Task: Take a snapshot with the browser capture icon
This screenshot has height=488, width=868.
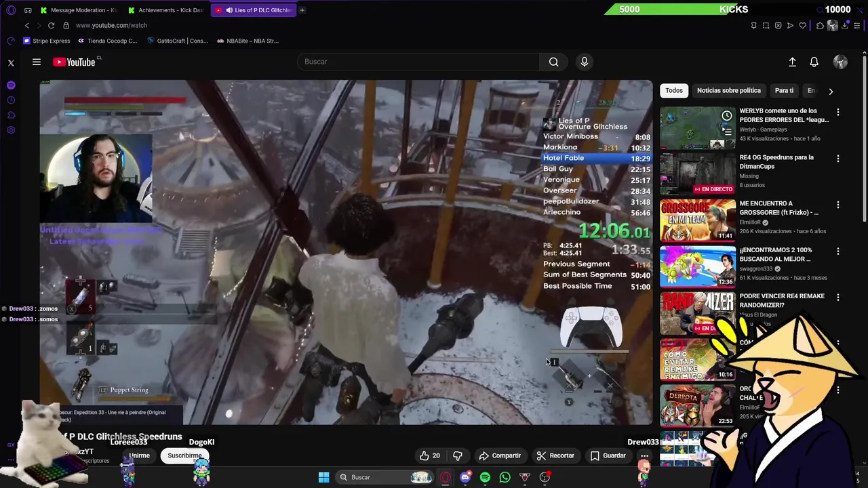Action: [x=766, y=26]
